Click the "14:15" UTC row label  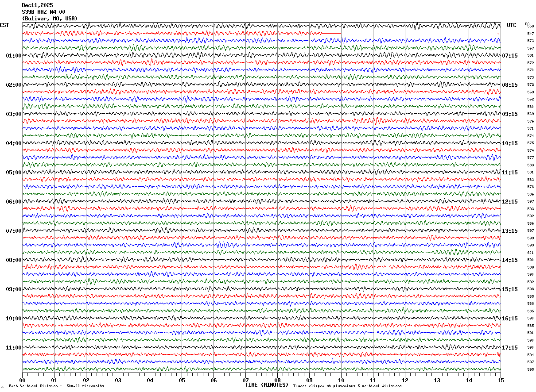510,260
